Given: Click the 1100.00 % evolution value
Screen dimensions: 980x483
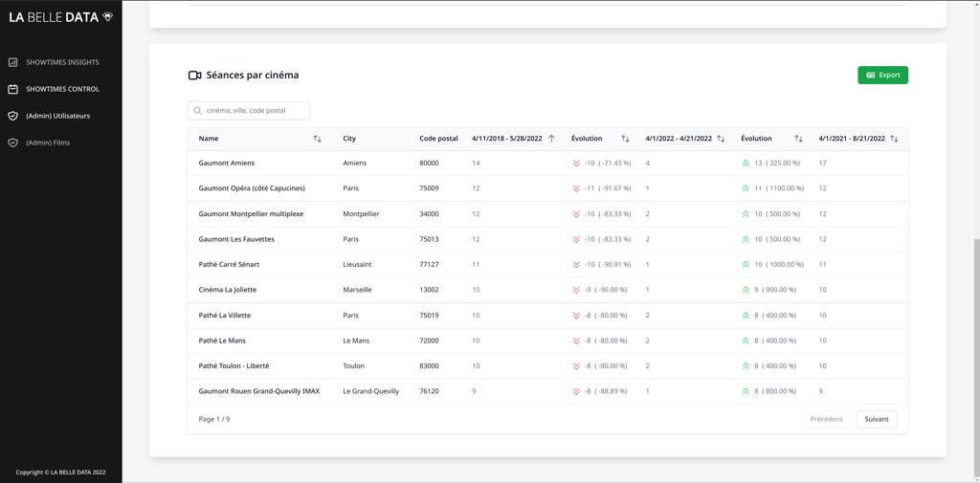Looking at the screenshot, I should pos(785,188).
